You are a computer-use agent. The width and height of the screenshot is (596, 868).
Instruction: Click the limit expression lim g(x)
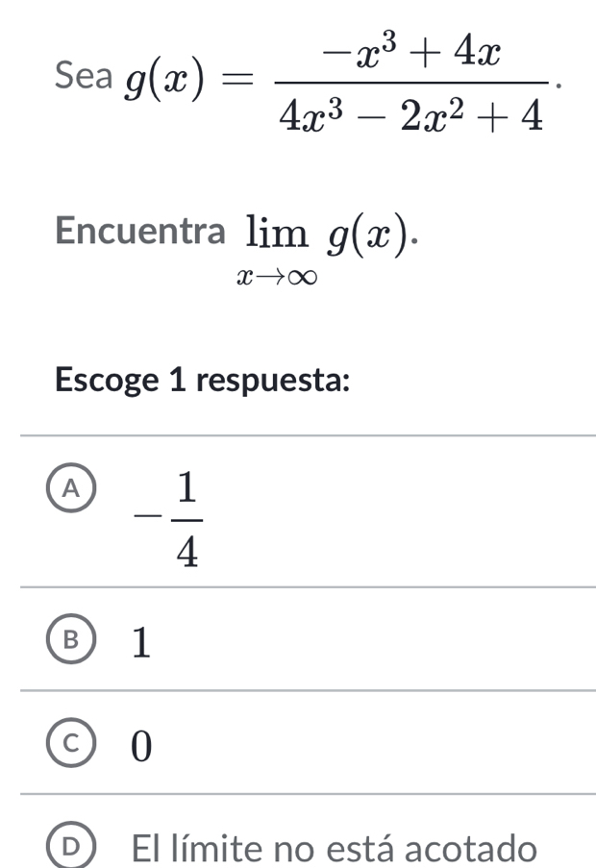317,234
